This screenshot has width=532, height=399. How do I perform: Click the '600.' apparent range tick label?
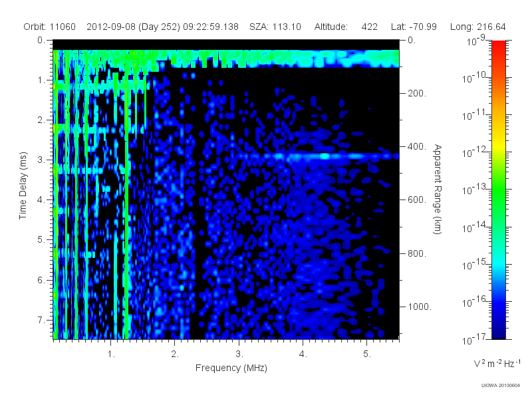pyautogui.click(x=417, y=200)
